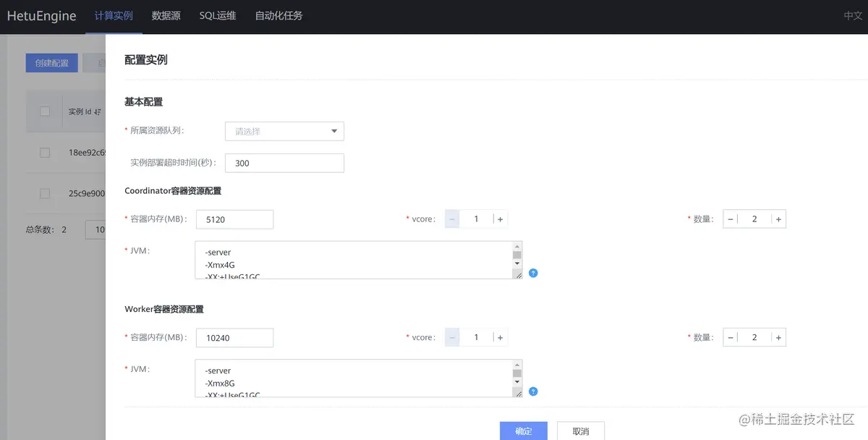
Task: Click the Coordinator JVM text area
Action: coord(354,260)
